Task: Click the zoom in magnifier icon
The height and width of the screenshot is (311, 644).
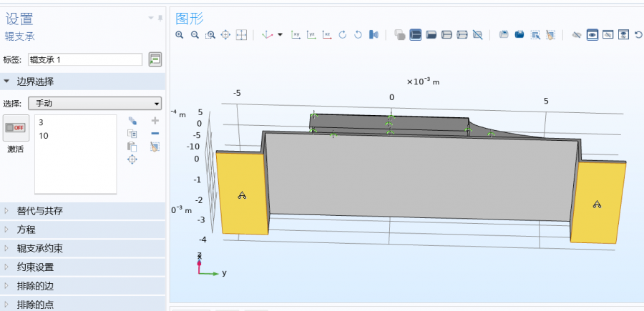Action: (179, 34)
